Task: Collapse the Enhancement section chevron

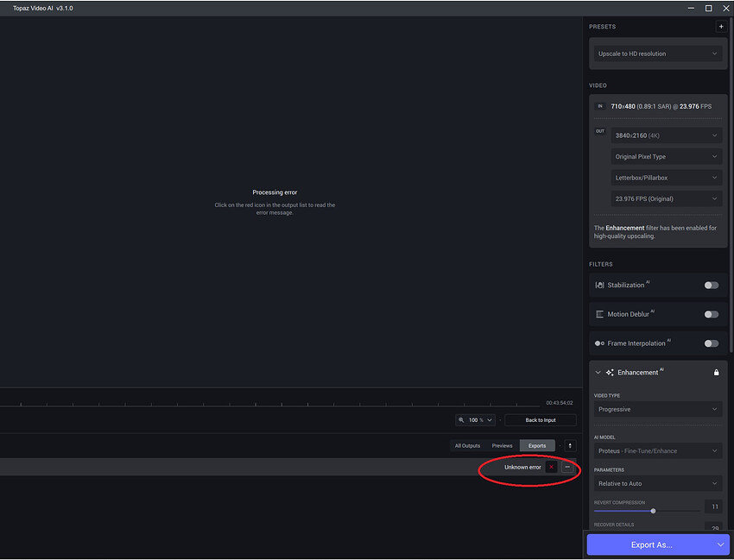Action: click(598, 373)
